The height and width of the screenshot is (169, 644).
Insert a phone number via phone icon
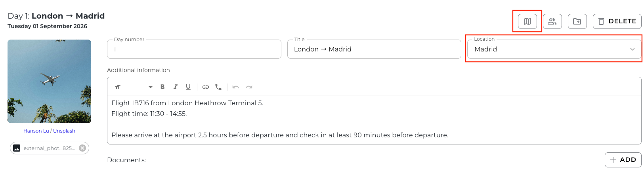point(218,87)
